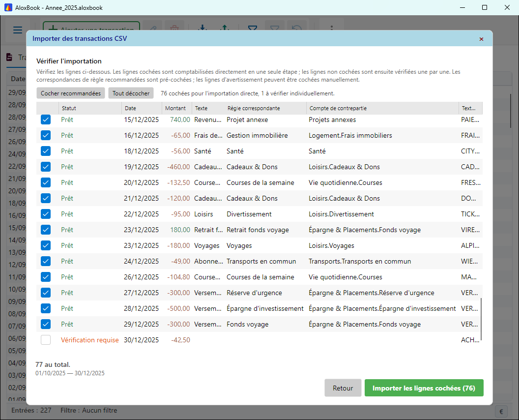519x420 pixels.
Task: Uncheck the 18/12/2025 Santé row
Action: pyautogui.click(x=46, y=151)
